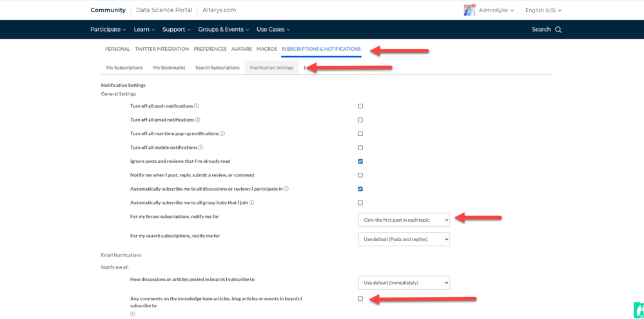Click the Search text in navbar
Image resolution: width=644 pixels, height=319 pixels.
[x=541, y=30]
